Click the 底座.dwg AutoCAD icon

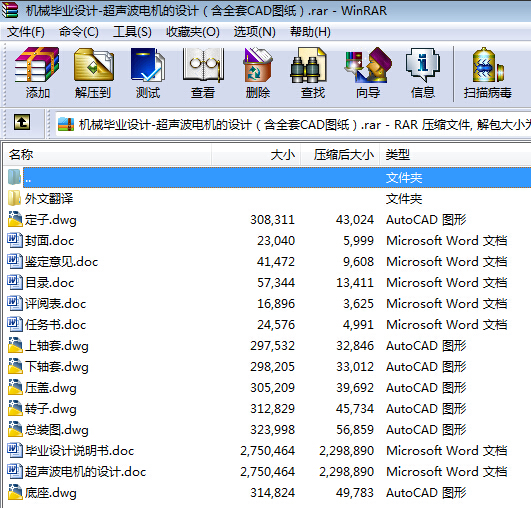point(15,492)
